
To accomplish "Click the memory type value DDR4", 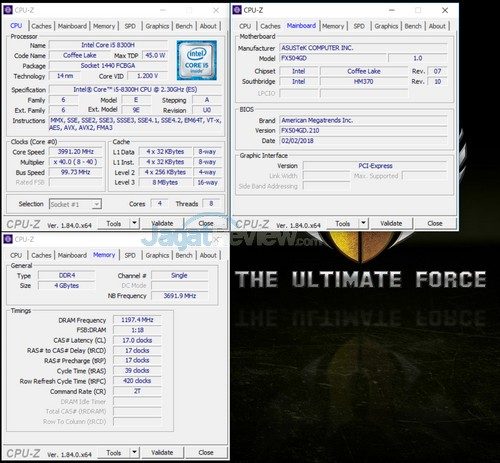I will [67, 276].
